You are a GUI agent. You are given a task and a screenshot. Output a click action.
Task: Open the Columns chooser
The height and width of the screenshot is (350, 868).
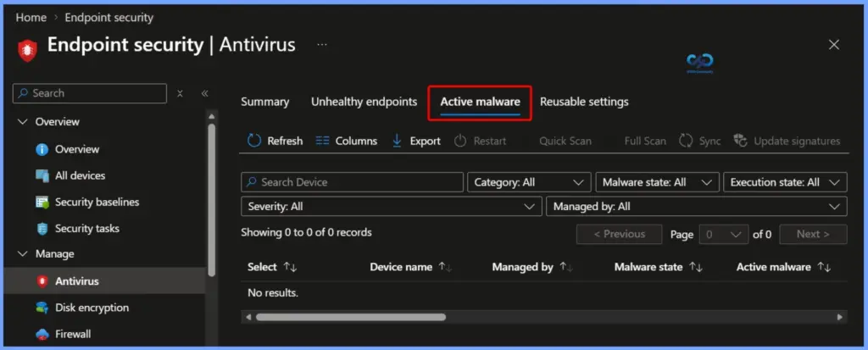point(347,142)
